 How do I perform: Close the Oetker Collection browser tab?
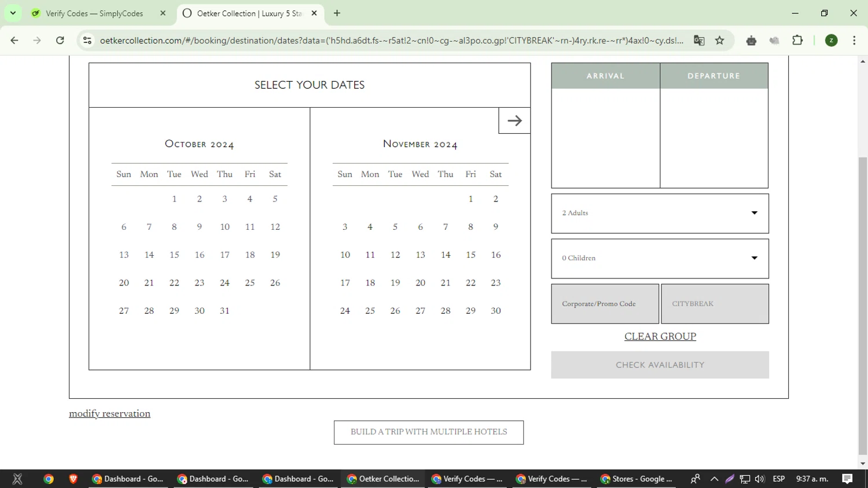tap(314, 13)
